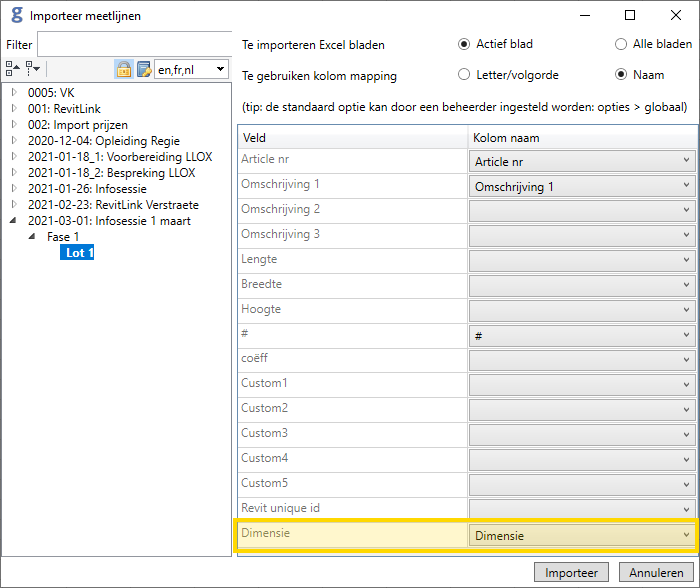Click the Annuleren button
Image resolution: width=700 pixels, height=588 pixels.
point(656,572)
